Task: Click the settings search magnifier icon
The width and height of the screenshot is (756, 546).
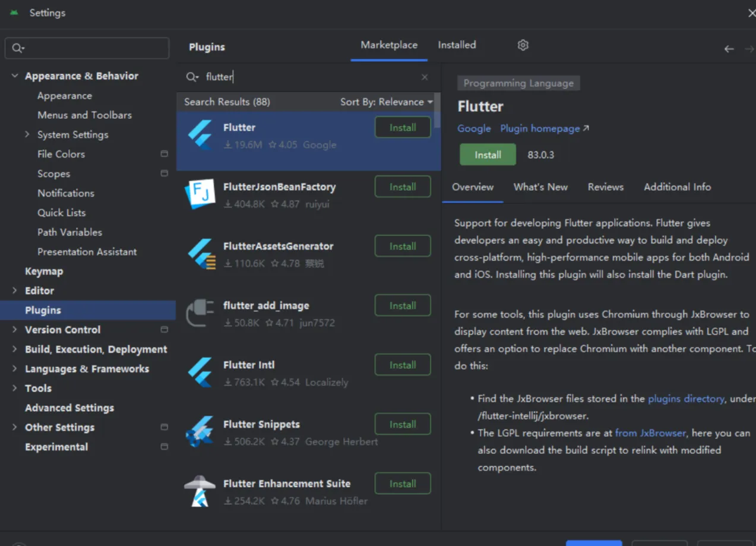Action: coord(18,48)
